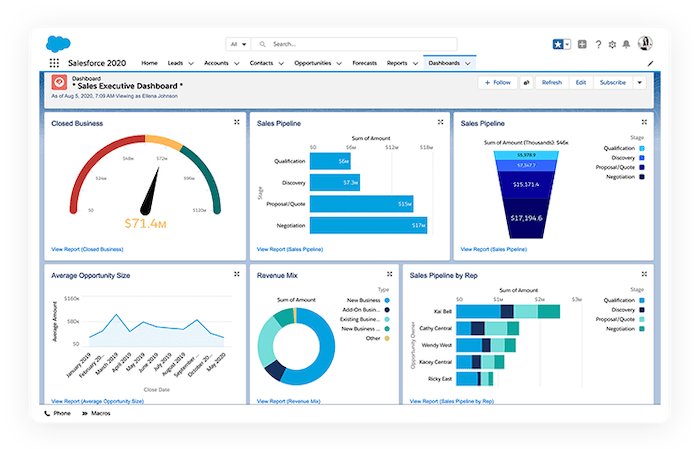The height and width of the screenshot is (449, 700).
Task: Open the App Launcher grid icon
Action: [54, 63]
